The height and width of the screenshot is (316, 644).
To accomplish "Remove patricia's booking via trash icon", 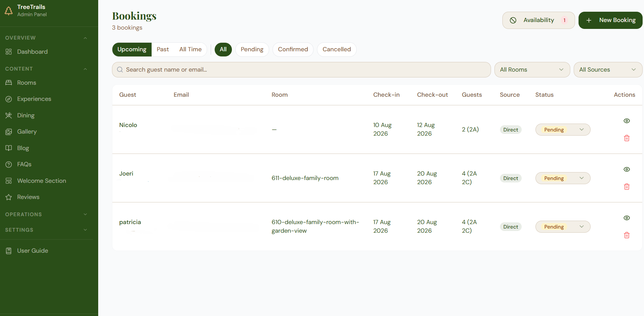I will tap(627, 235).
